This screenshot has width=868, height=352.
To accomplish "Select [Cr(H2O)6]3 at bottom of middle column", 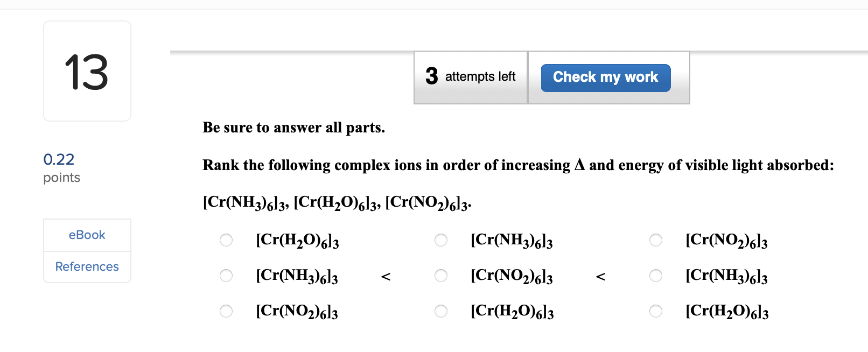I will coord(441,311).
